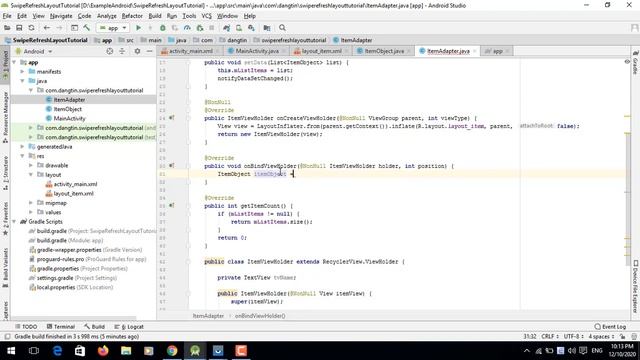Open the File menu

point(7,16)
